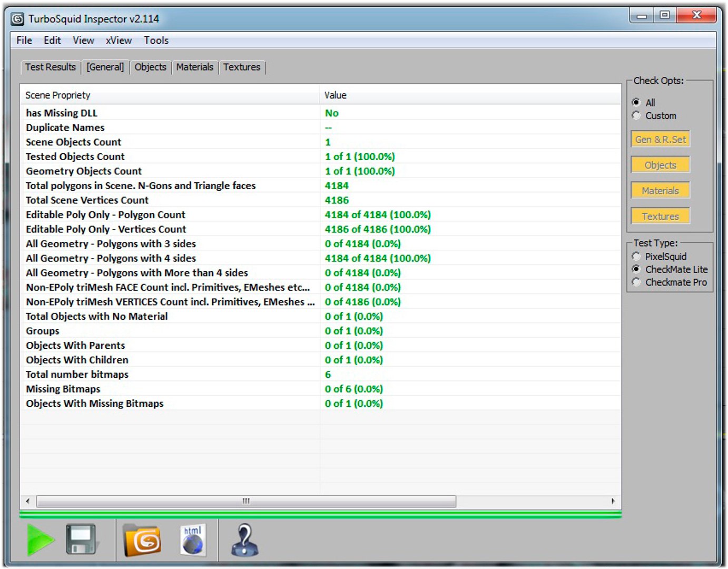The height and width of the screenshot is (569, 728).
Task: Select the 'Missing Bitmaps' row
Action: (x=320, y=389)
